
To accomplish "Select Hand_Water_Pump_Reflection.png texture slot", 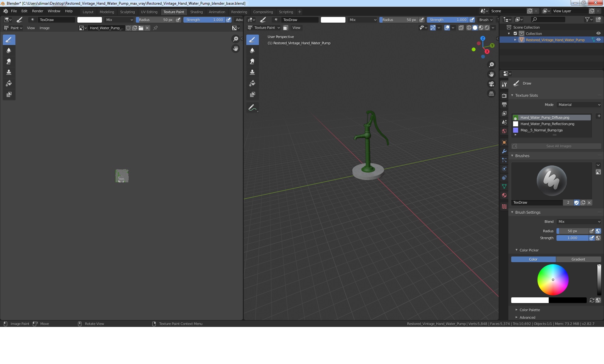I will click(x=552, y=124).
